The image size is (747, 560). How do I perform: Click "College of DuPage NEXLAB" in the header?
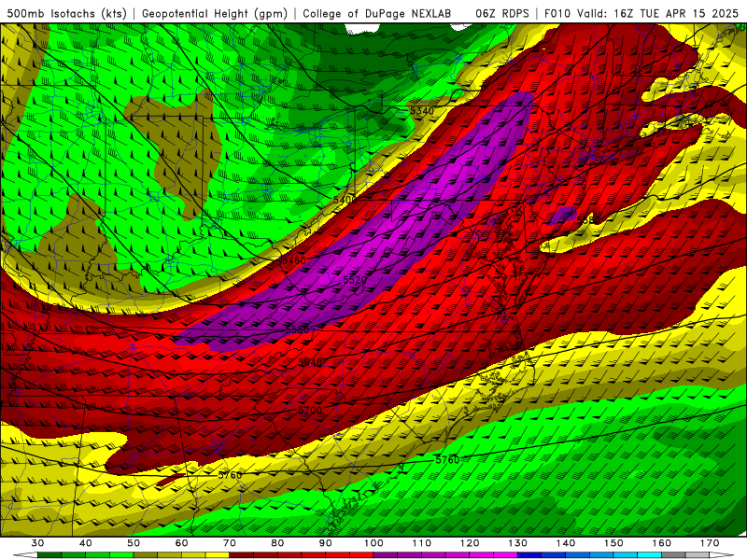tap(377, 14)
